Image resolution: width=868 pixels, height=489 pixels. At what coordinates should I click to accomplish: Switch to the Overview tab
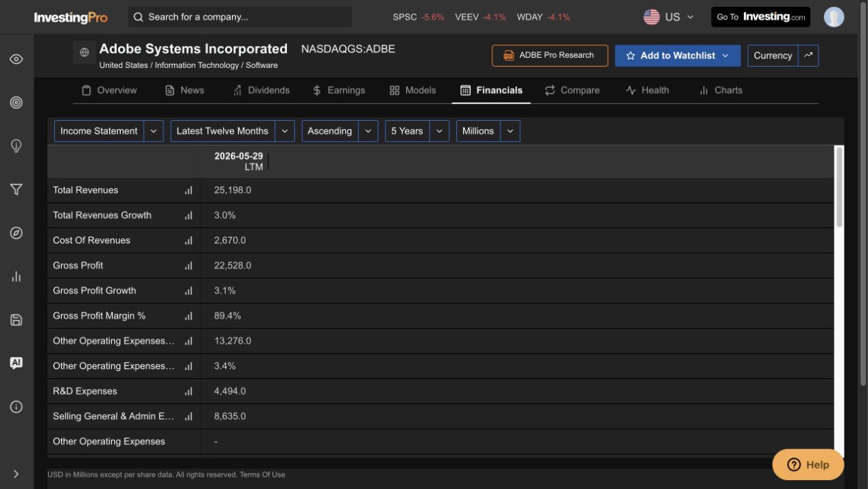109,90
